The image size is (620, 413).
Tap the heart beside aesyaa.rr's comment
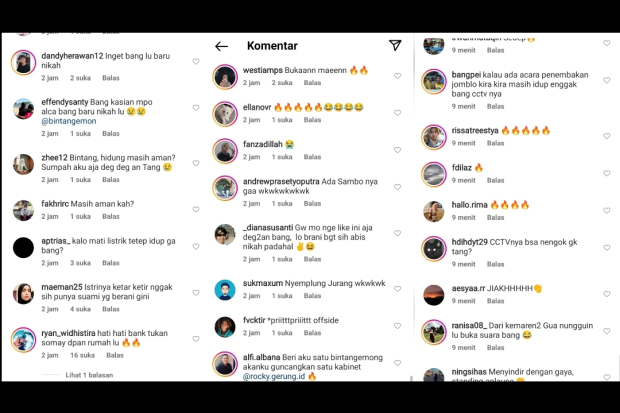tap(607, 294)
